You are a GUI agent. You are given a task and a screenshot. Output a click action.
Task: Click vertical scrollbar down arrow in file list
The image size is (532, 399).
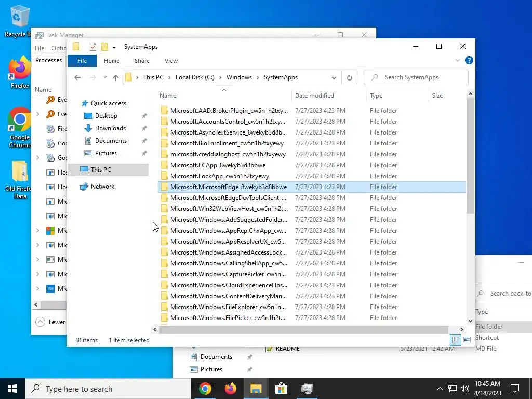pyautogui.click(x=470, y=321)
